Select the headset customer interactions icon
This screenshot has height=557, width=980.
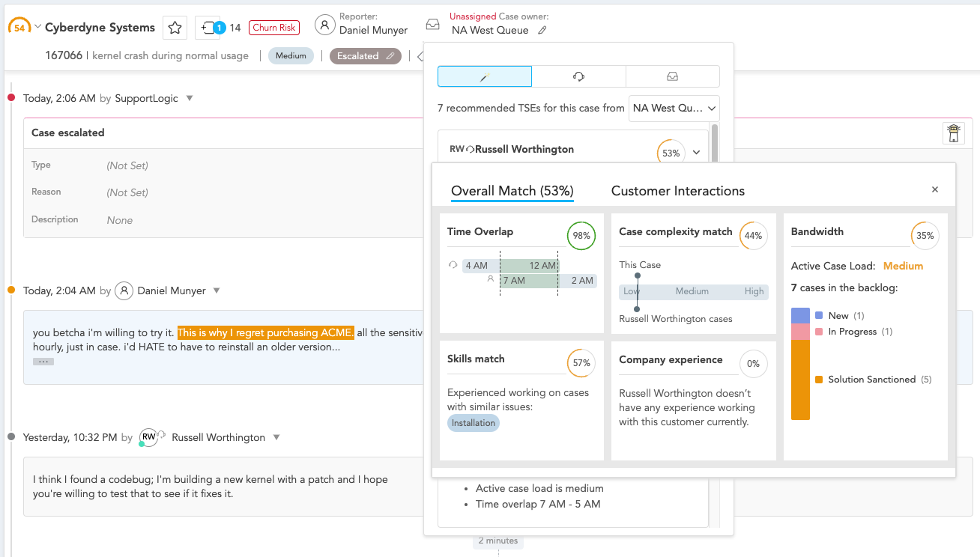[x=578, y=76]
